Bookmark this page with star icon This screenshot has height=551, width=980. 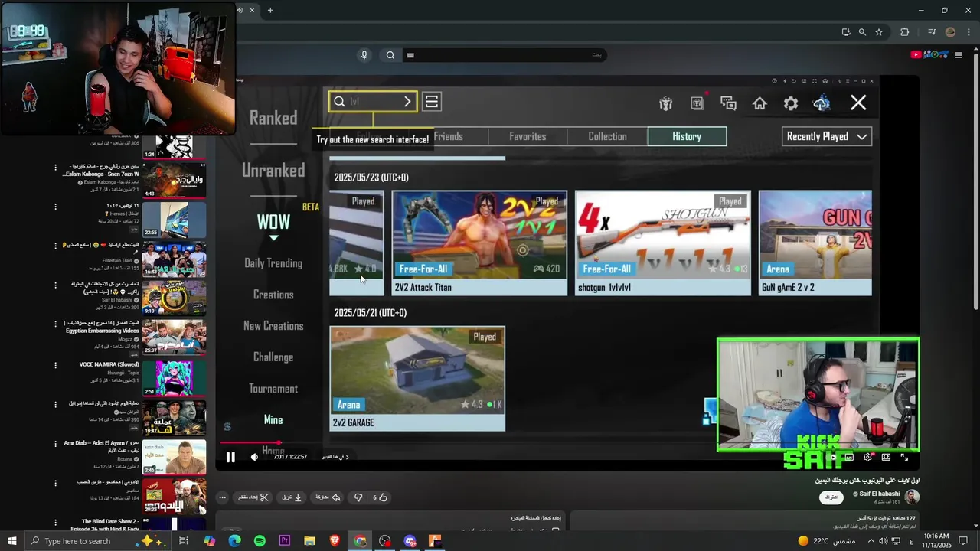point(879,32)
